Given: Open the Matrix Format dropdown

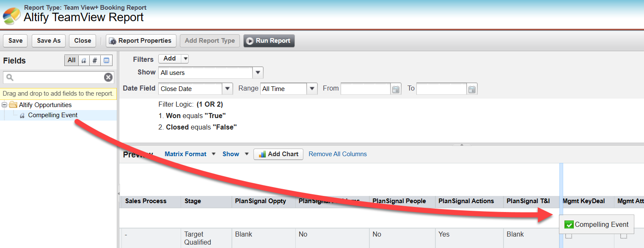Looking at the screenshot, I should [190, 154].
